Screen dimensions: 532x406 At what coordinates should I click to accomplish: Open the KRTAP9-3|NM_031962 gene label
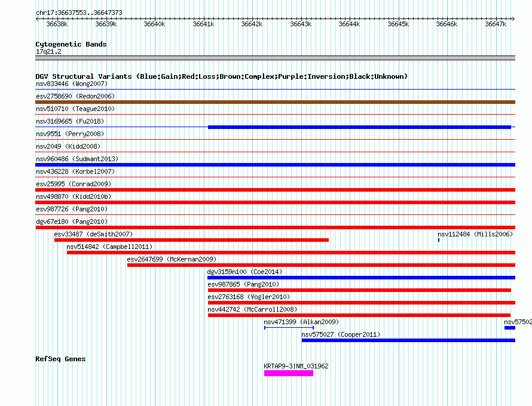click(296, 366)
